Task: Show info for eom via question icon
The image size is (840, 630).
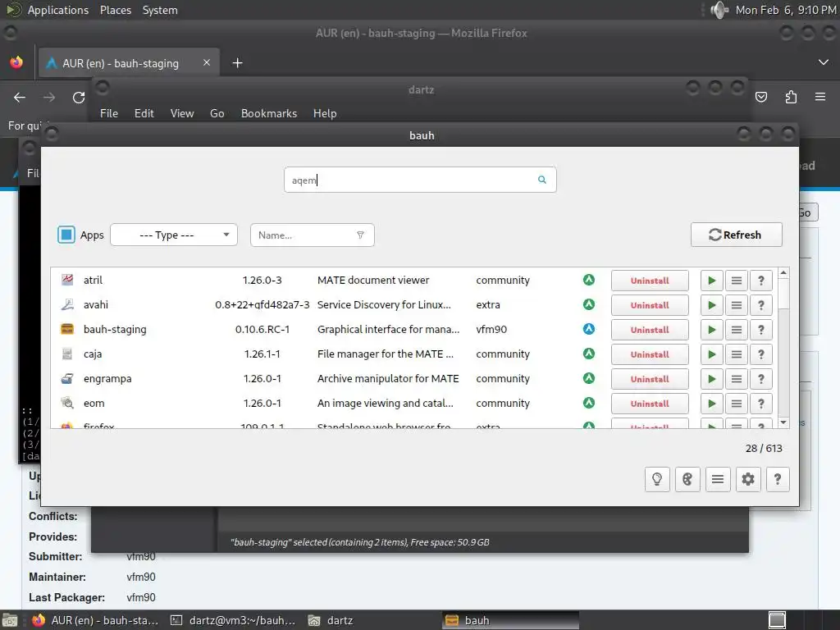Action: [x=760, y=404]
